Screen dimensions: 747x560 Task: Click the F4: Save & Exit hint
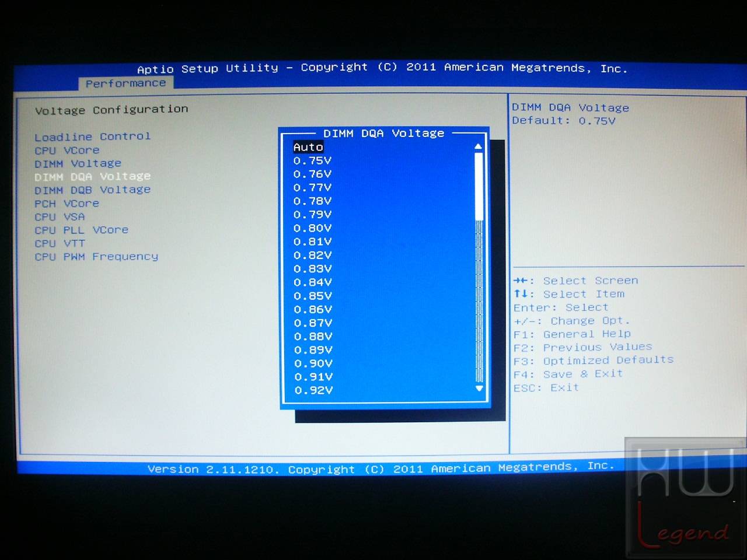(x=568, y=374)
